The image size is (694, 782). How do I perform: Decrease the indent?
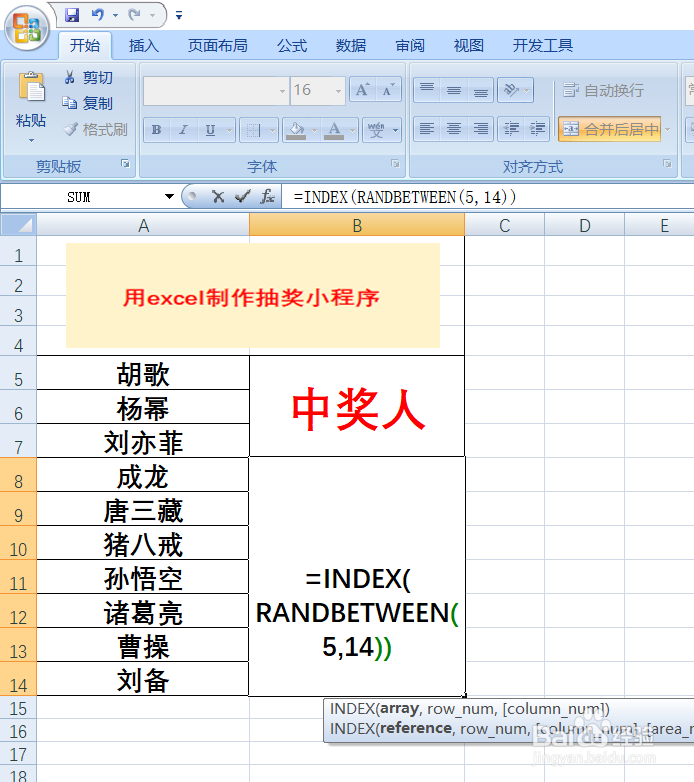pos(511,130)
